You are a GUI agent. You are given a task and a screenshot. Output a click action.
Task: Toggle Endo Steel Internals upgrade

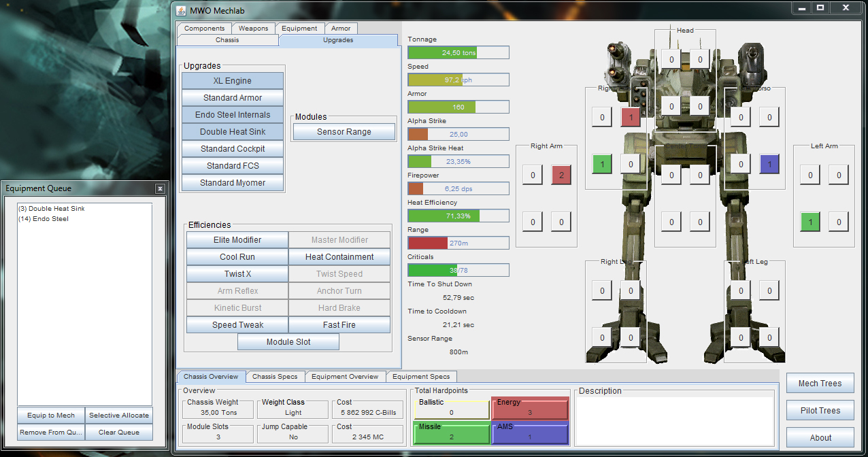pyautogui.click(x=233, y=115)
